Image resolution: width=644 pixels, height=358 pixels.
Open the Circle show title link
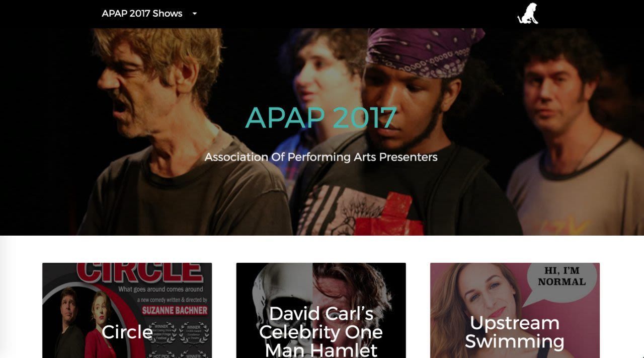127,332
